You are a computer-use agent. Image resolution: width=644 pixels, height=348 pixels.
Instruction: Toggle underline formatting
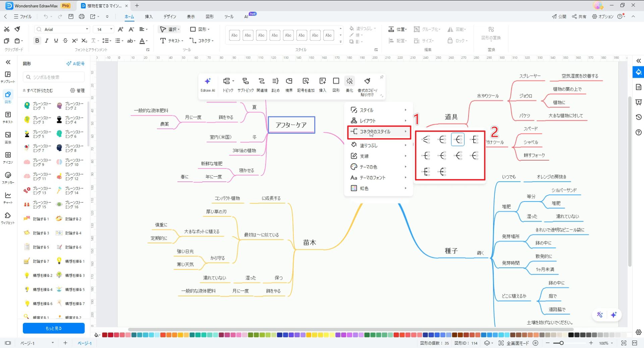56,41
